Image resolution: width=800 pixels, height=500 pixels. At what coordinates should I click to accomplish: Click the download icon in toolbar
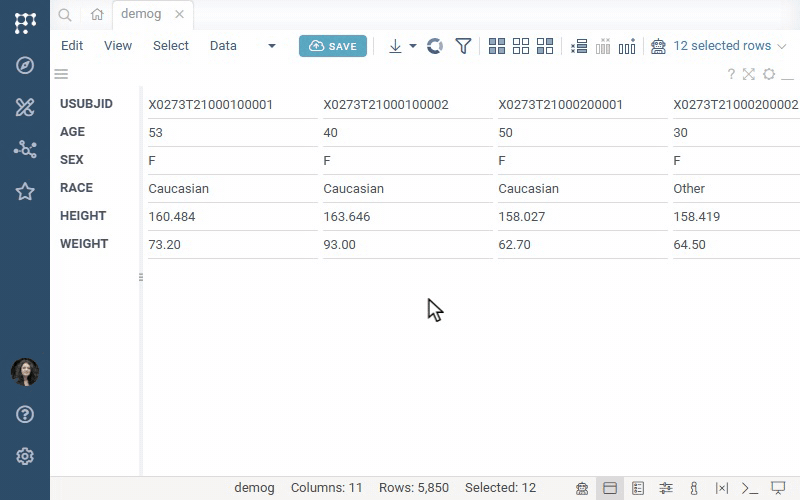(x=395, y=46)
